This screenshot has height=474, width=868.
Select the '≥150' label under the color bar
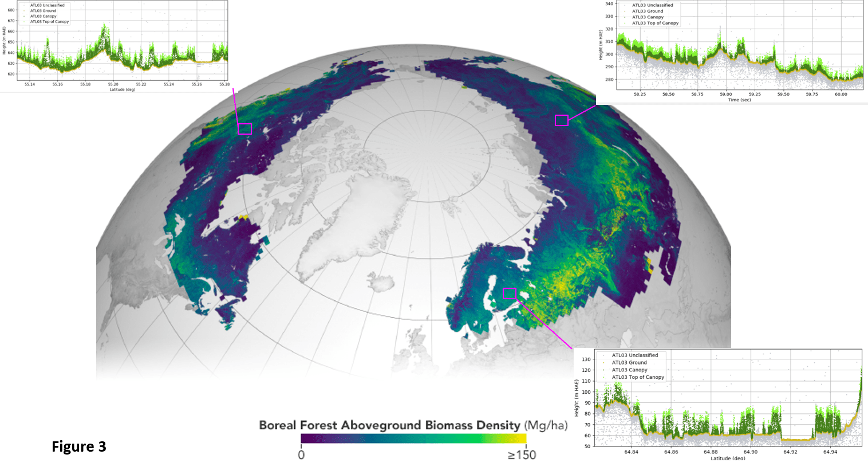522,455
